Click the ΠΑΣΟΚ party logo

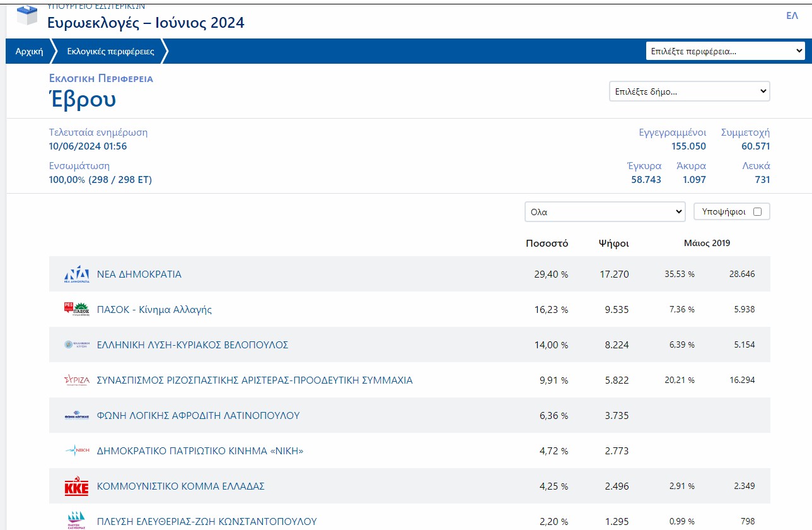tap(77, 309)
